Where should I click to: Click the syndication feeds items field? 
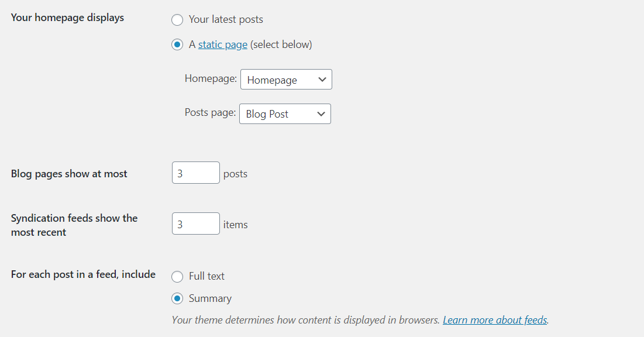coord(195,223)
